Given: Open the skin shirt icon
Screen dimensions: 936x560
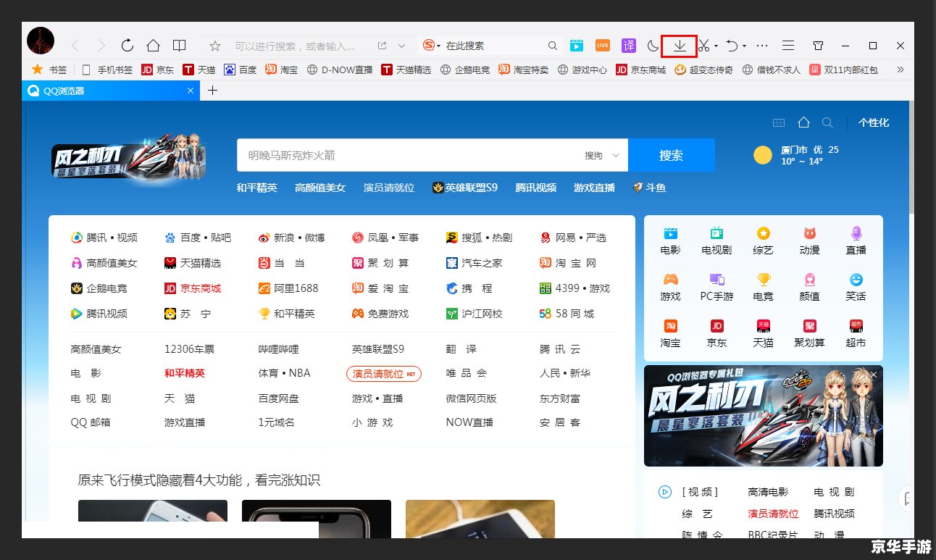Looking at the screenshot, I should tap(818, 46).
